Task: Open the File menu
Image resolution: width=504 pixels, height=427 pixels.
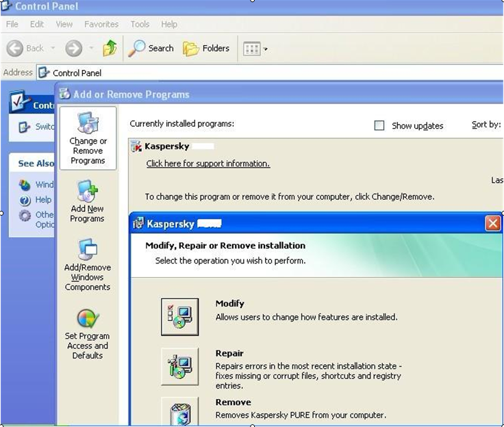Action: [12, 24]
